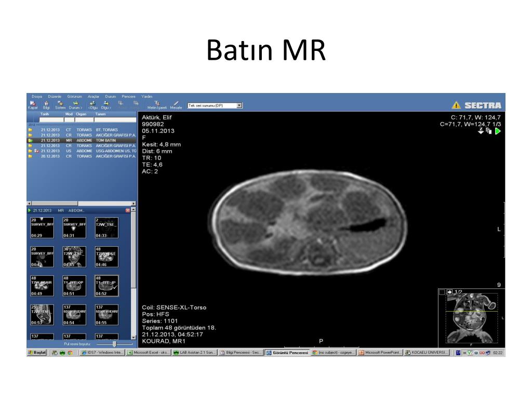This screenshot has height=399, width=532.
Task: Select the Mesafe distance measurement tool
Action: (x=176, y=105)
